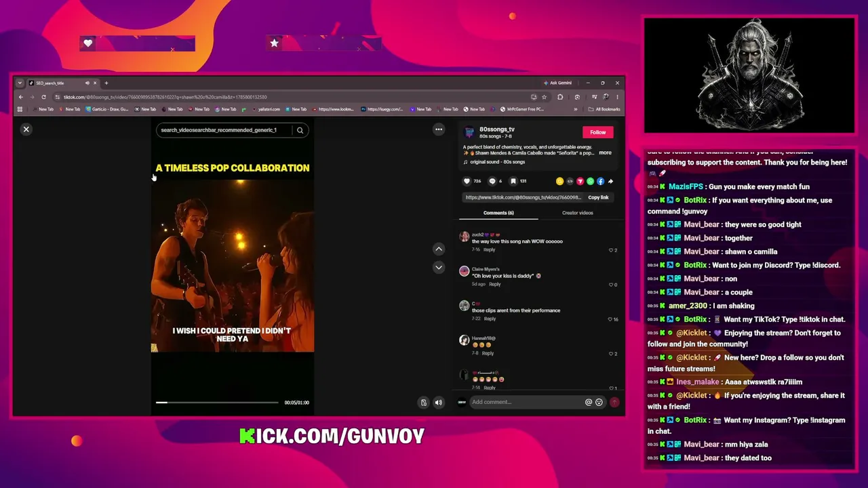Like zuch2's comment

tap(611, 250)
